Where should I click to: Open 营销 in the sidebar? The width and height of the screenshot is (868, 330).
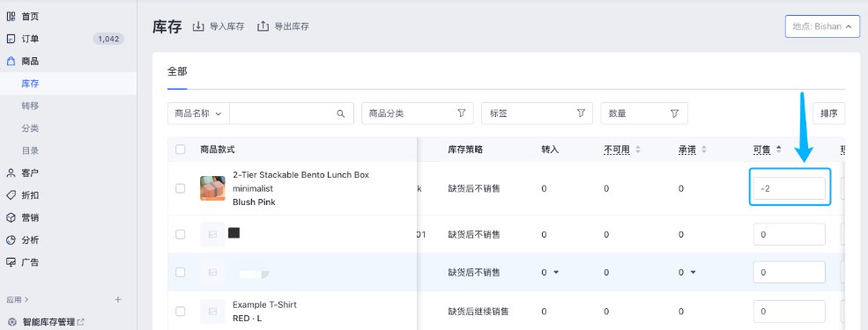click(30, 217)
